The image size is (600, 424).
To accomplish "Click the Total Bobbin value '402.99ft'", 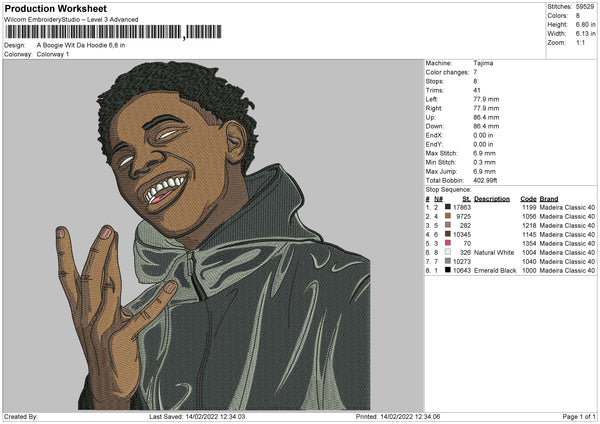I will [x=485, y=180].
